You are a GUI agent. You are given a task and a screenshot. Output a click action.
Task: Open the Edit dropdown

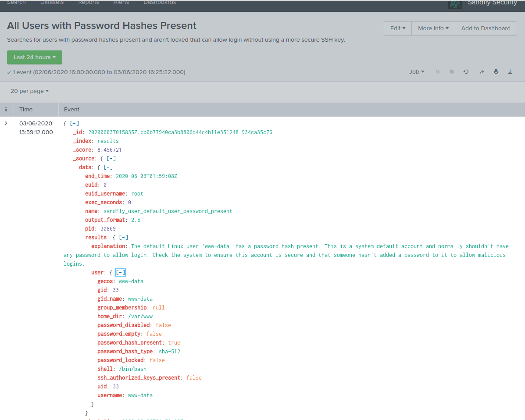398,28
